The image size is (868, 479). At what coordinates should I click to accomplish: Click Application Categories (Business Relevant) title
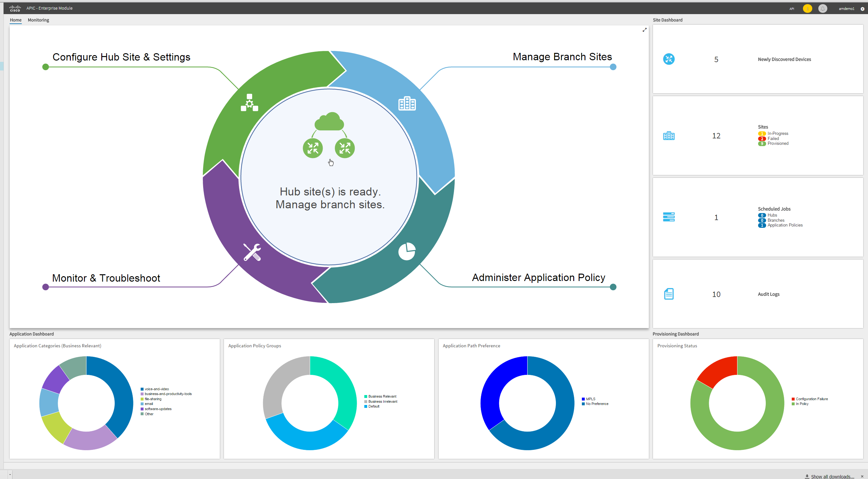pyautogui.click(x=57, y=346)
